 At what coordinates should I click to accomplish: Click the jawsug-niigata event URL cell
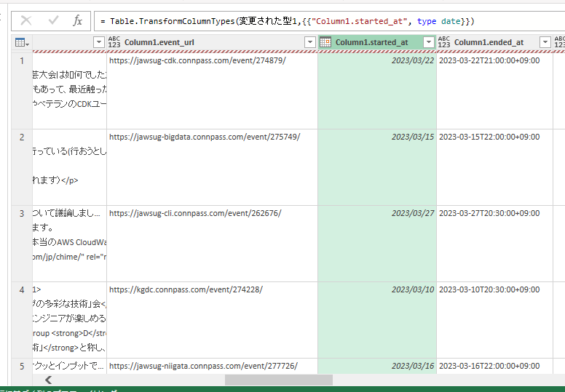tap(212, 366)
